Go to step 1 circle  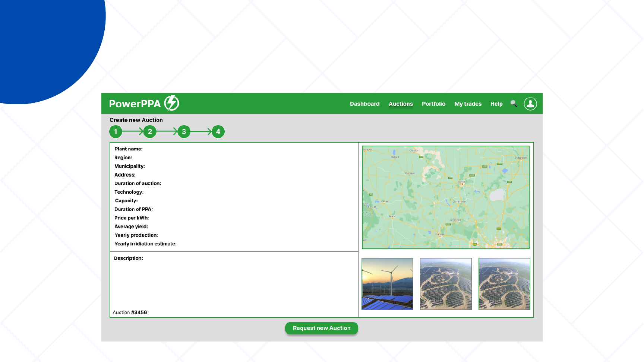(x=116, y=131)
